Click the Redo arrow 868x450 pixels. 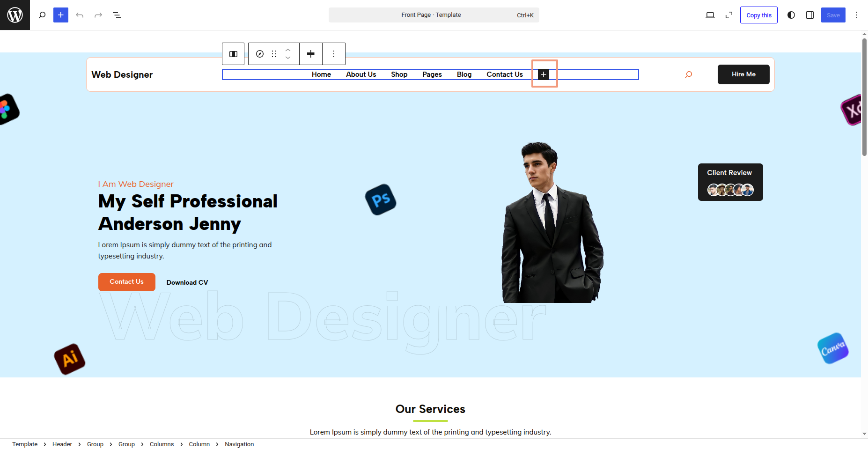[x=98, y=15]
